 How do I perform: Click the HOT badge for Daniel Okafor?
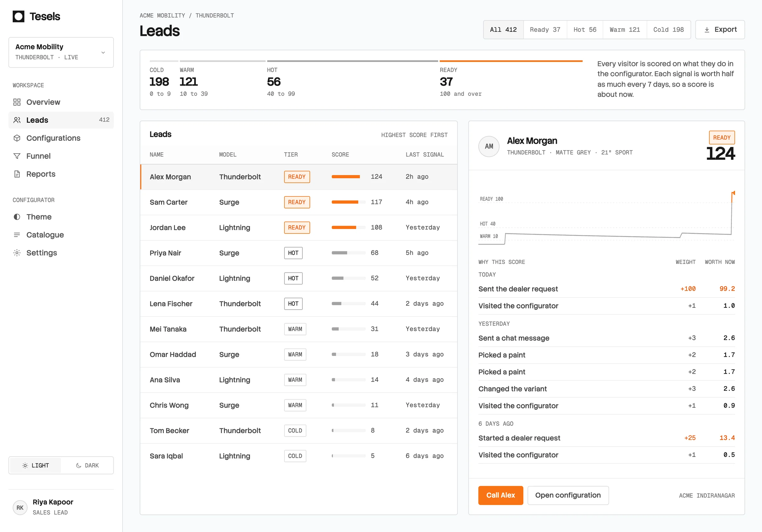[x=293, y=278]
